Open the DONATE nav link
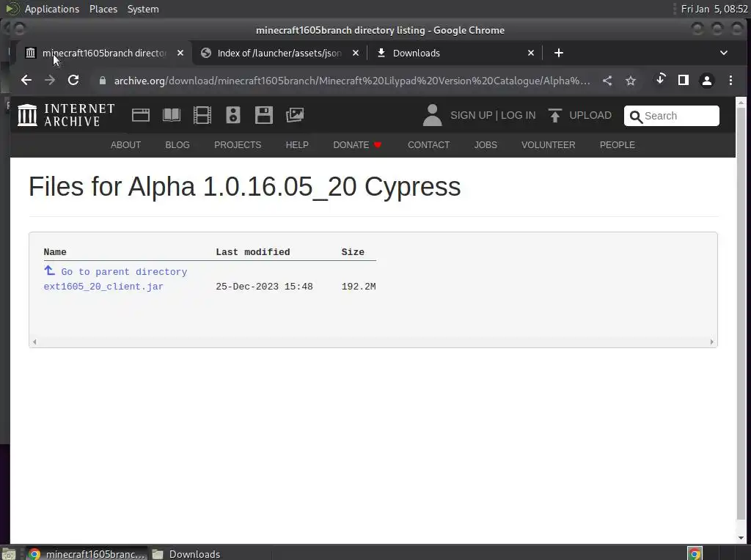 (357, 145)
